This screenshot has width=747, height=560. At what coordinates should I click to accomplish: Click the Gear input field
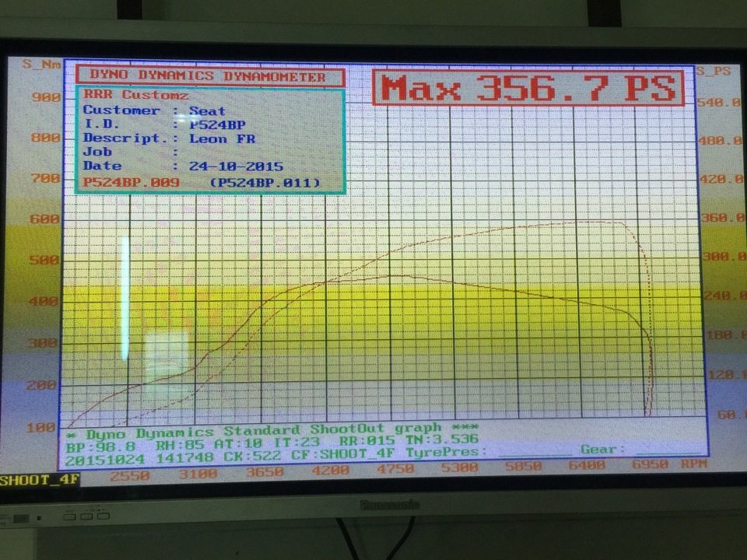pos(668,450)
